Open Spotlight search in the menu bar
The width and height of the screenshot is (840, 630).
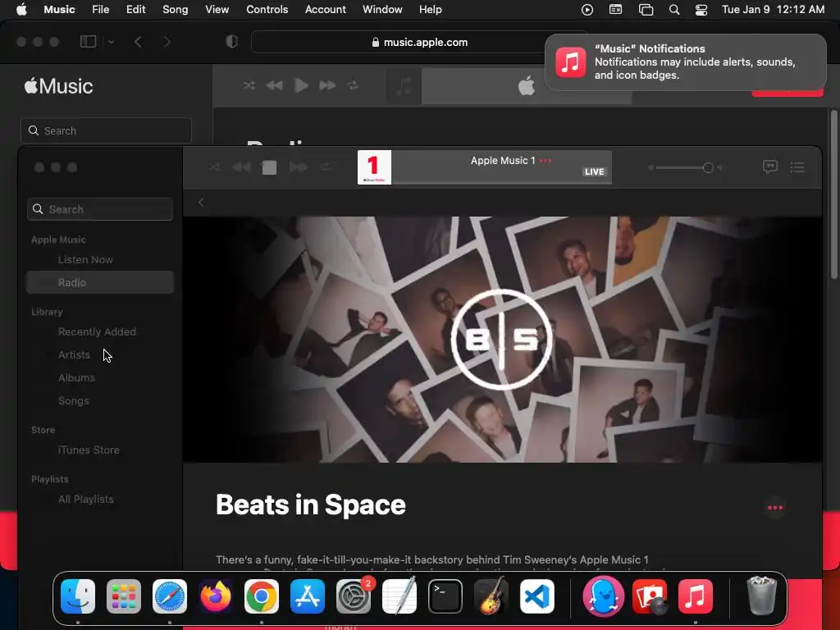click(x=674, y=10)
